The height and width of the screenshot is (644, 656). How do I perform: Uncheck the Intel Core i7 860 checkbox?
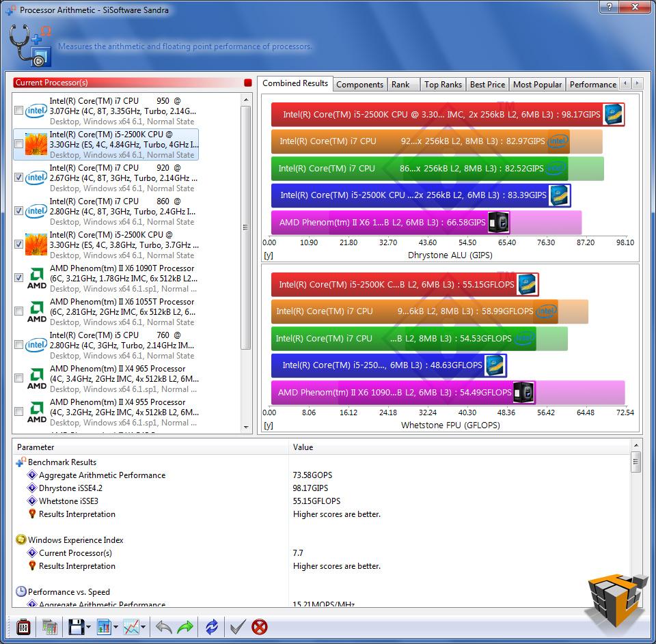(19, 211)
